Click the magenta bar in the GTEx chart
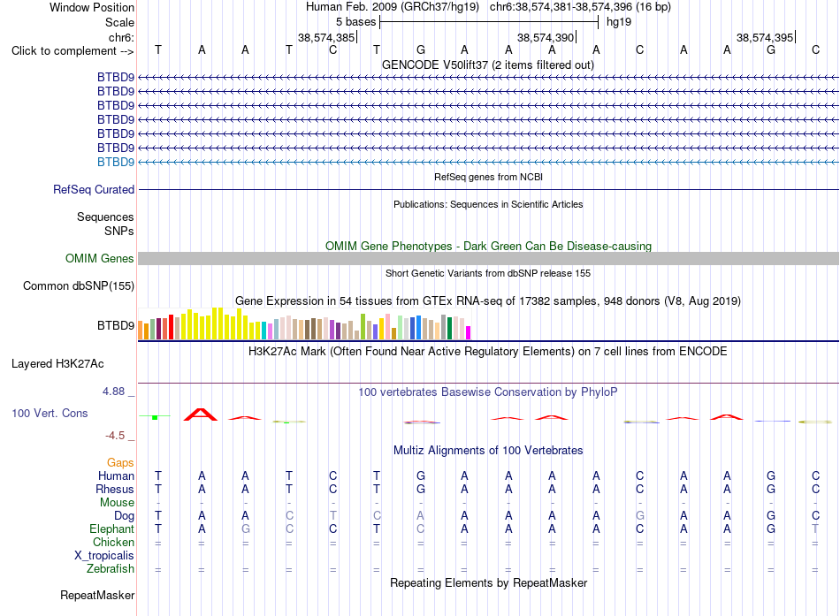This screenshot has height=616, width=840. pos(469,332)
